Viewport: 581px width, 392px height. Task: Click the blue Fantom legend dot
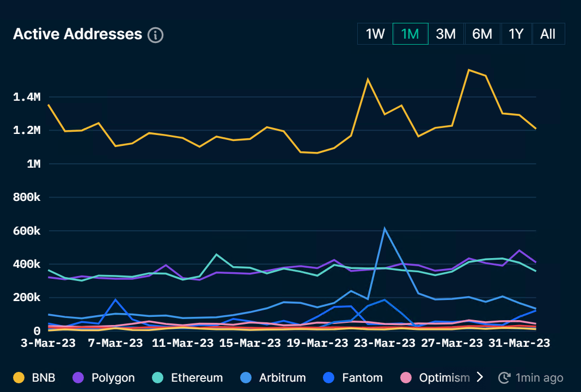tap(329, 378)
